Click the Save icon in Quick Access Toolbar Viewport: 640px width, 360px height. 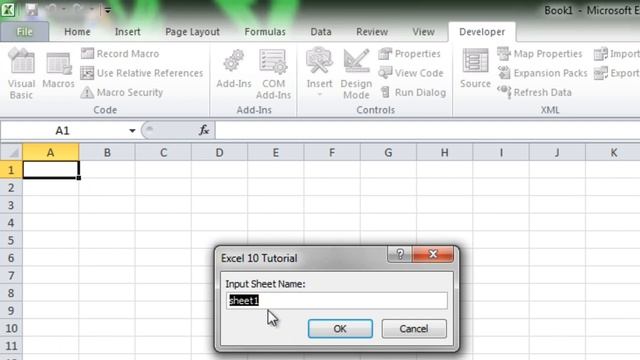(31, 9)
